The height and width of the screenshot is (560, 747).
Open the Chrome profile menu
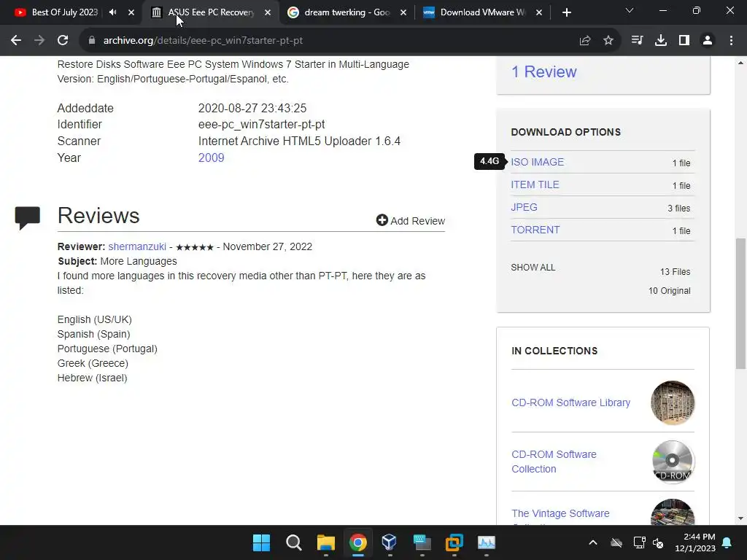(708, 41)
